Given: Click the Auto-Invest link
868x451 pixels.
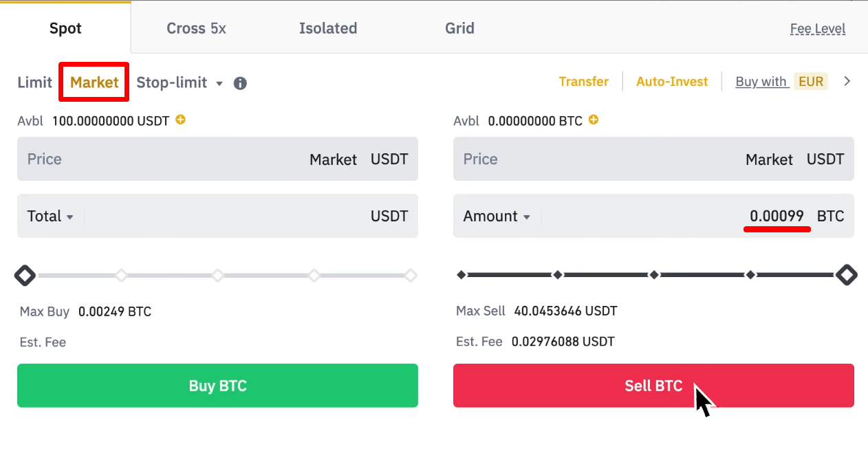Looking at the screenshot, I should tap(671, 81).
